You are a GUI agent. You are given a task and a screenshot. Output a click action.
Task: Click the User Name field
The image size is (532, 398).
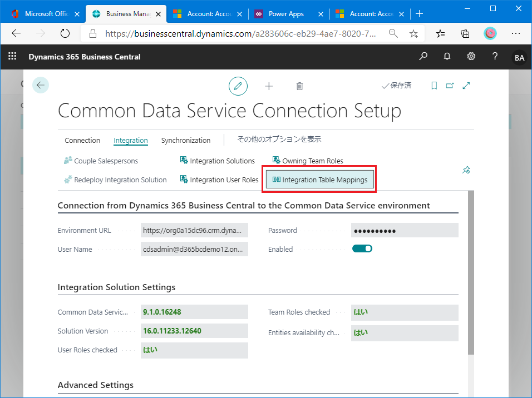[x=194, y=249]
